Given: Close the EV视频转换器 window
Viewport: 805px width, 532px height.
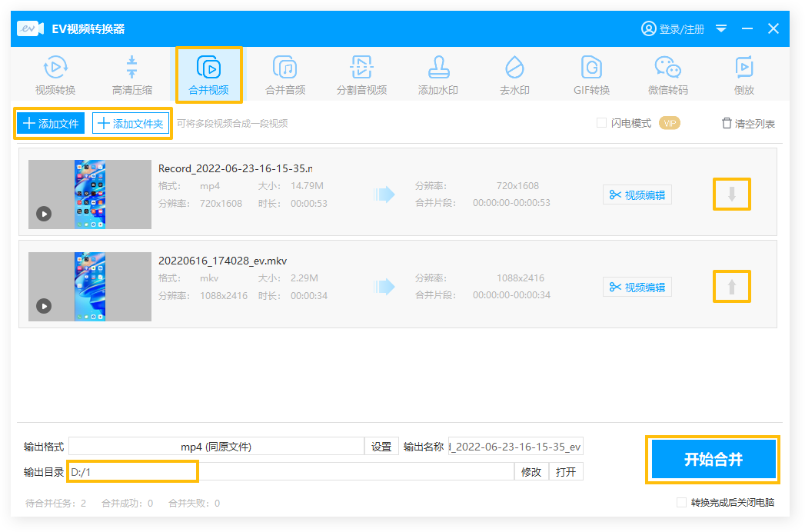Looking at the screenshot, I should (773, 28).
